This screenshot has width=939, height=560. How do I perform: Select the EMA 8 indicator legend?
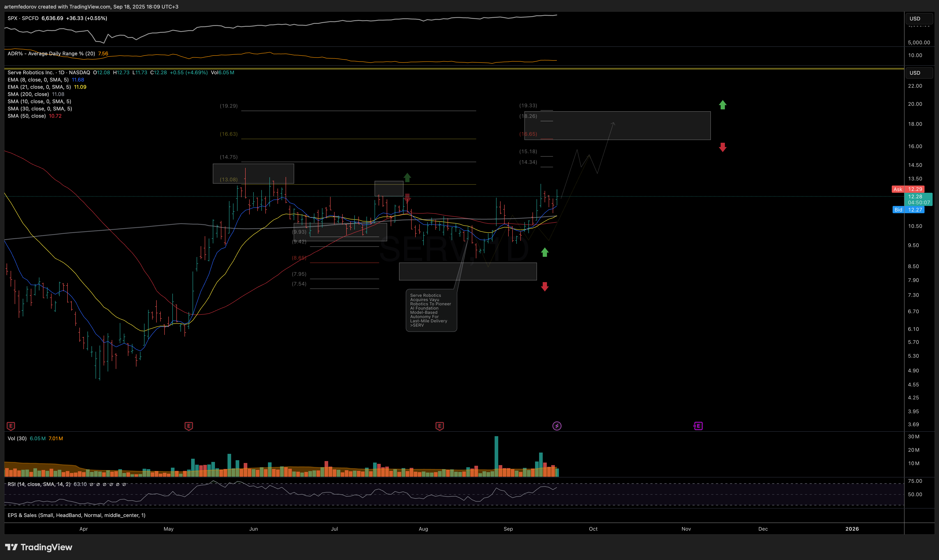38,80
